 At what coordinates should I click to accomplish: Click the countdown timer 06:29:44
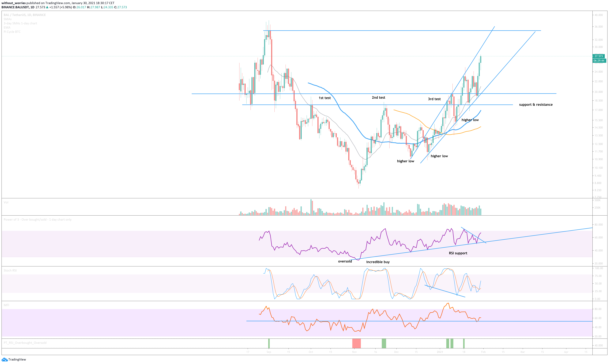pos(599,61)
